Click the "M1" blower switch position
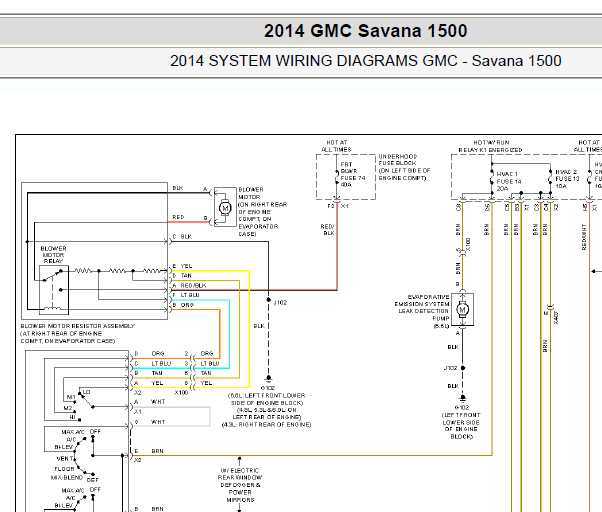 [x=71, y=397]
